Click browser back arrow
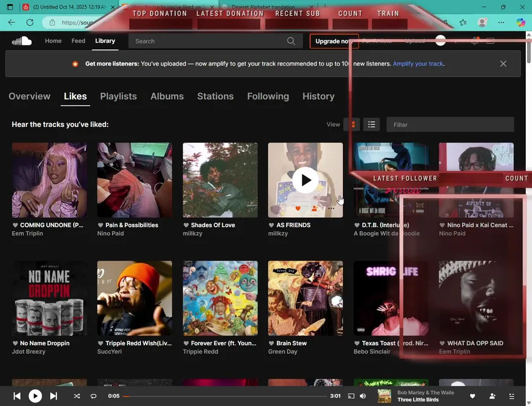The image size is (532, 406). tap(11, 23)
